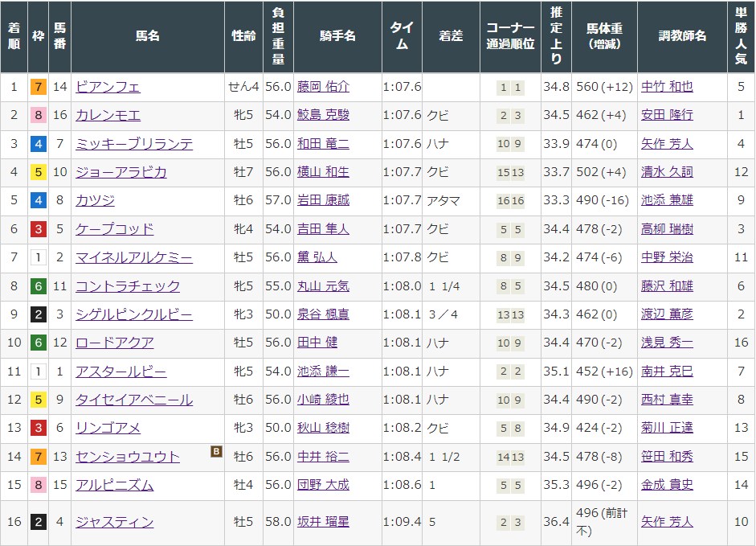Click the 性齢 column header
This screenshot has width=756, height=546.
coord(243,36)
